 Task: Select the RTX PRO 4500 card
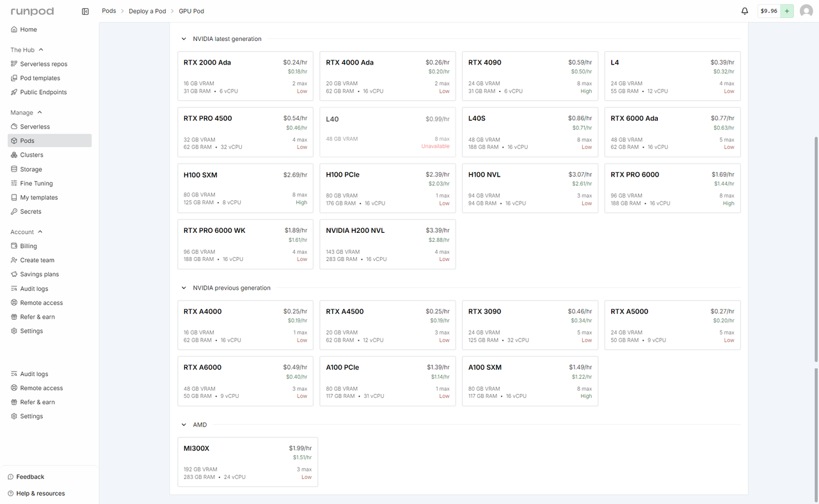tap(245, 132)
